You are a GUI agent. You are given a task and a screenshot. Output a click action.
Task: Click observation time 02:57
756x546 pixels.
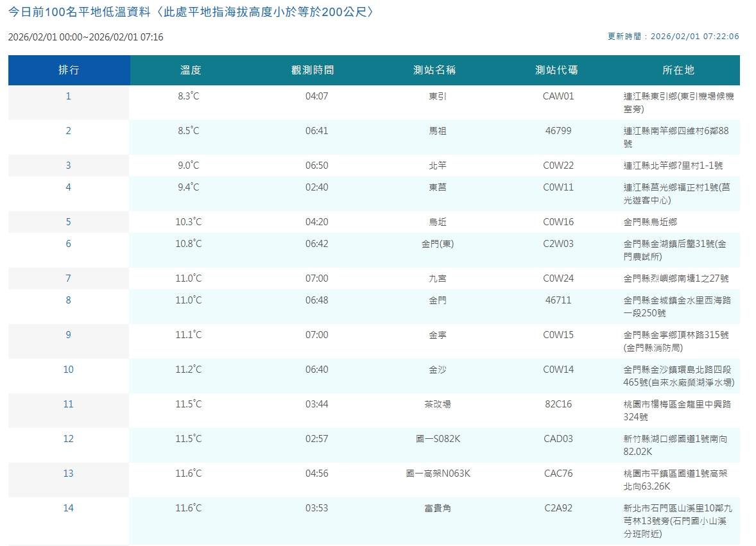click(317, 439)
